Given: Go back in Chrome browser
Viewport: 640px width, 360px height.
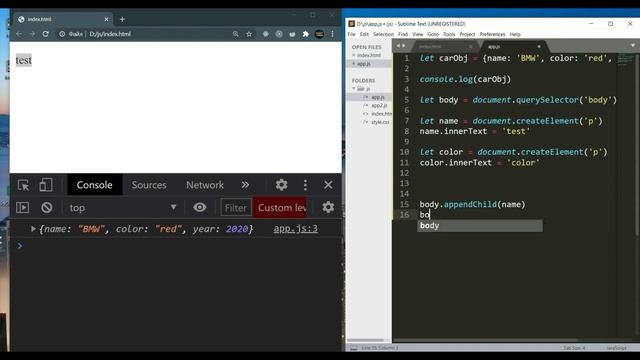Looking at the screenshot, I should [x=19, y=34].
